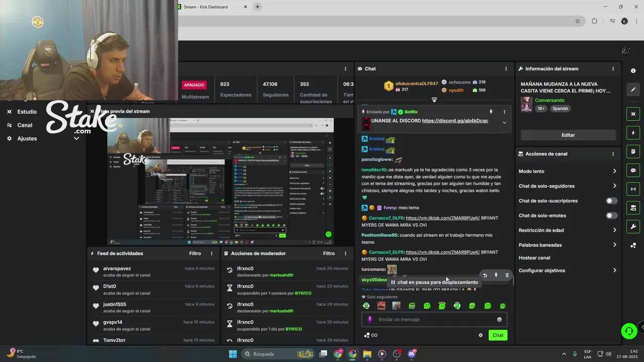Open Windows Start menu
Image resolution: width=644 pixels, height=362 pixels.
pyautogui.click(x=233, y=354)
